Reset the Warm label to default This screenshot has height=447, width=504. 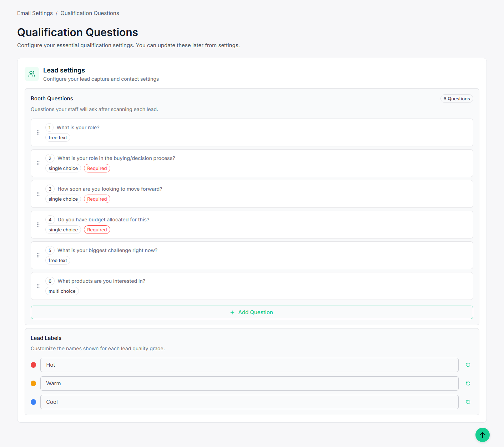[x=468, y=383]
